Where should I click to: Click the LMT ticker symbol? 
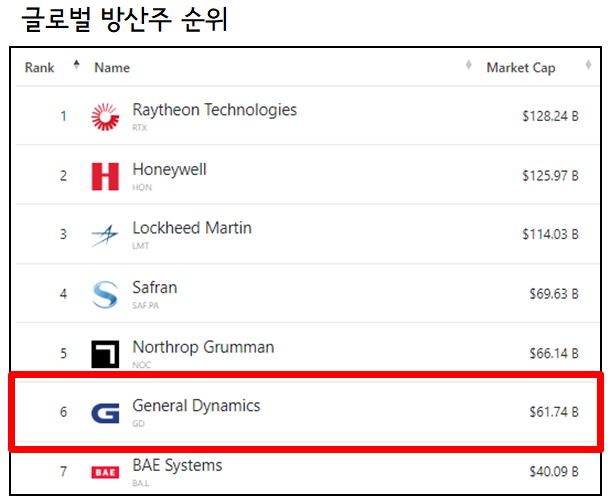[141, 246]
